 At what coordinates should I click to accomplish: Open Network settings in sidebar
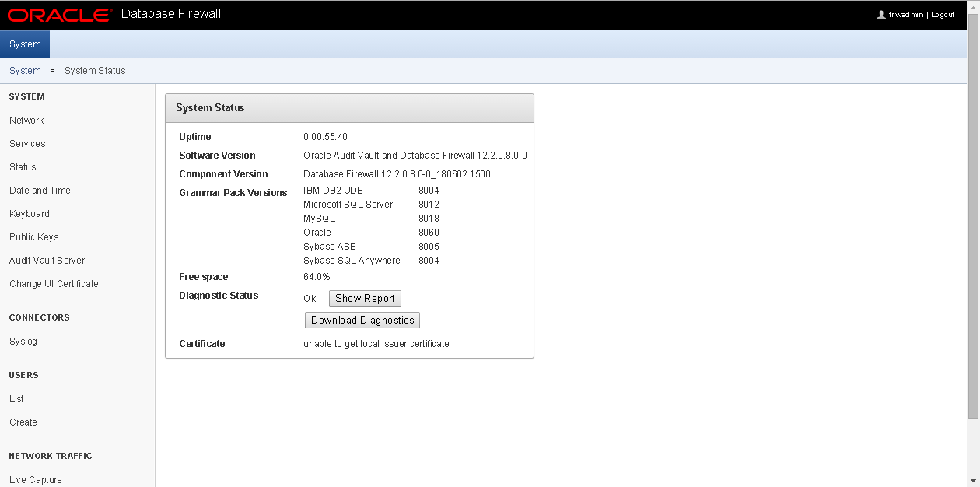[x=26, y=121]
